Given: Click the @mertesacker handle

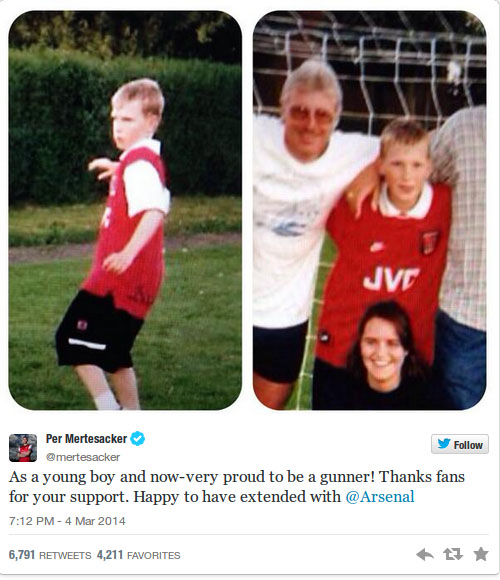Looking at the screenshot, I should (83, 457).
